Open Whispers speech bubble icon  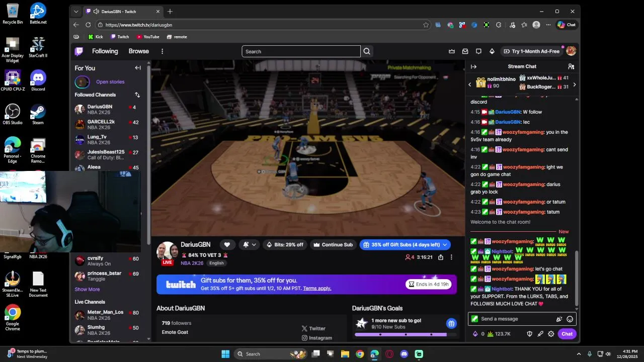[x=478, y=51]
